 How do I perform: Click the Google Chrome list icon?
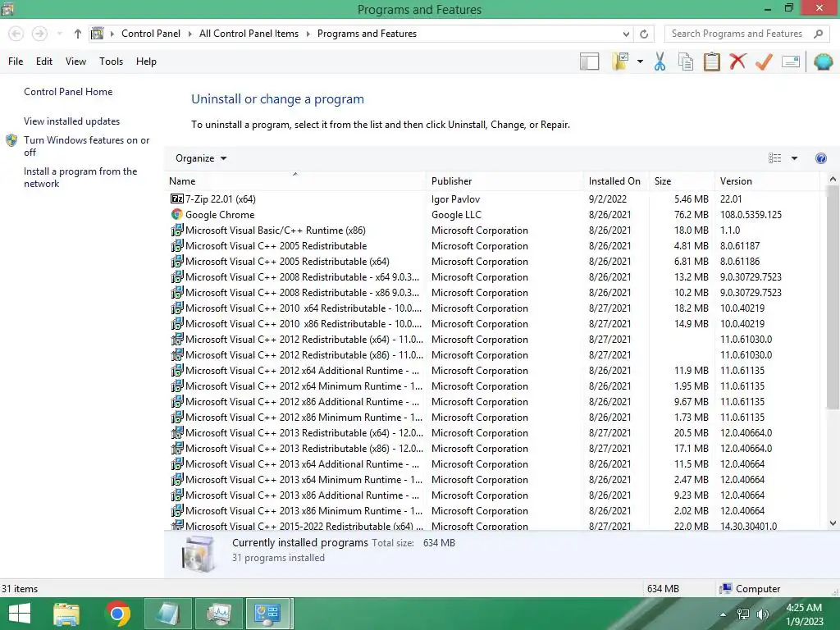[x=177, y=214]
